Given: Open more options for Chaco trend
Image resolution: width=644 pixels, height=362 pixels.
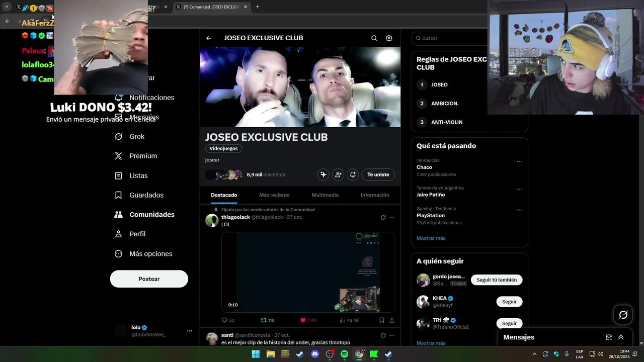Looking at the screenshot, I should (x=519, y=162).
